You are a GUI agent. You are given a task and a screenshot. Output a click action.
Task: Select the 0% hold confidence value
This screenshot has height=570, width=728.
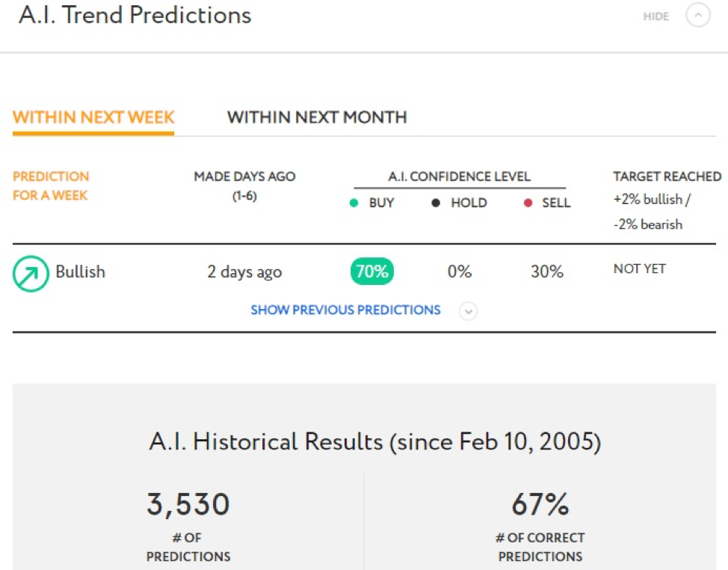coord(460,272)
